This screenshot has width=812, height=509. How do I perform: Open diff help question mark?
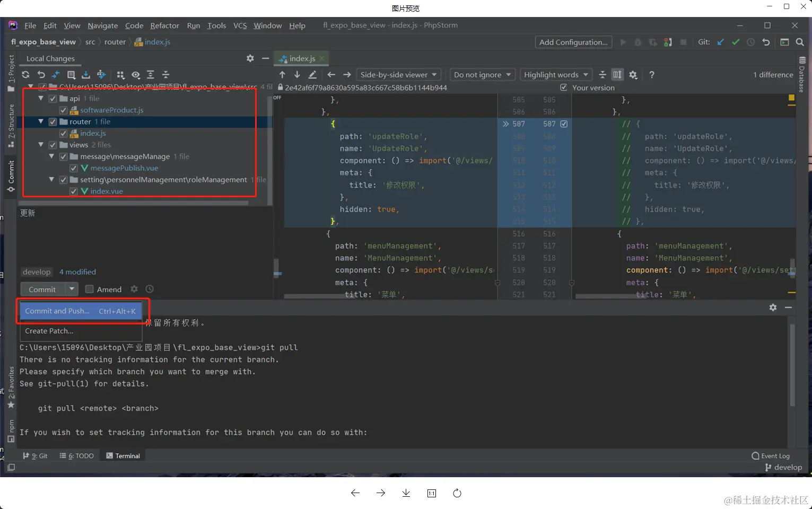click(652, 75)
